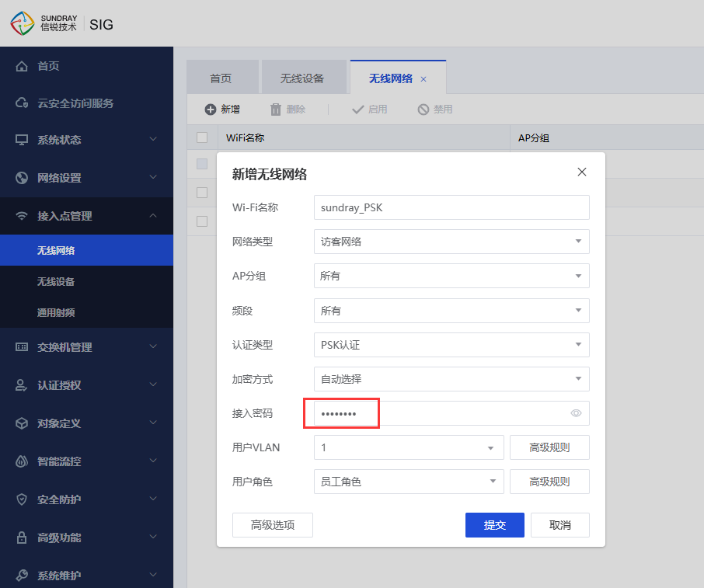Viewport: 704px width, 588px height.
Task: Open the 认证类型 dropdown
Action: [x=451, y=345]
